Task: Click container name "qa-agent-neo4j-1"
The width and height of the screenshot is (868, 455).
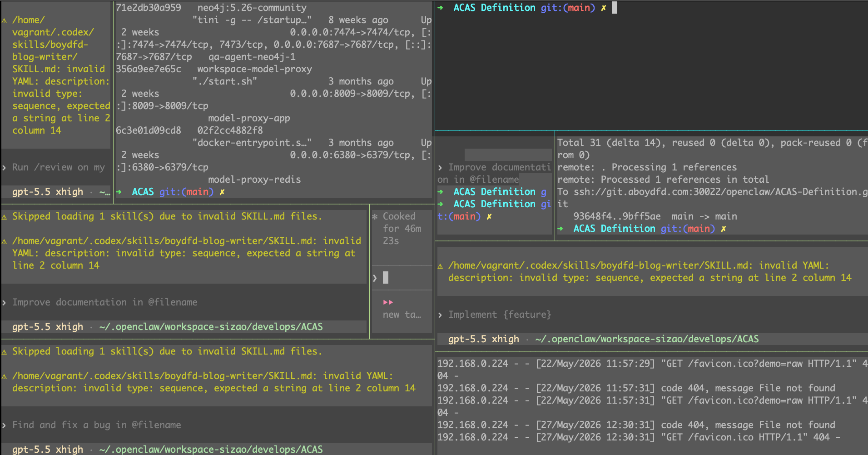Action: click(x=252, y=57)
